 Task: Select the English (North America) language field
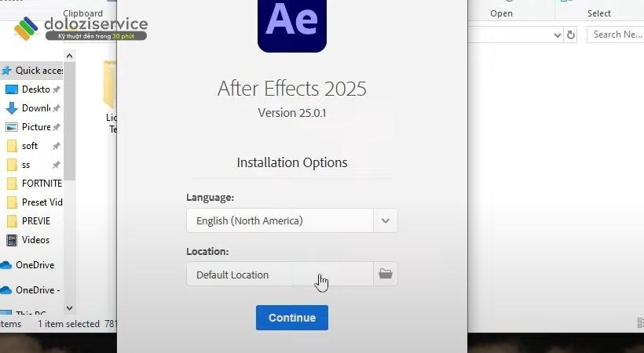click(x=280, y=220)
